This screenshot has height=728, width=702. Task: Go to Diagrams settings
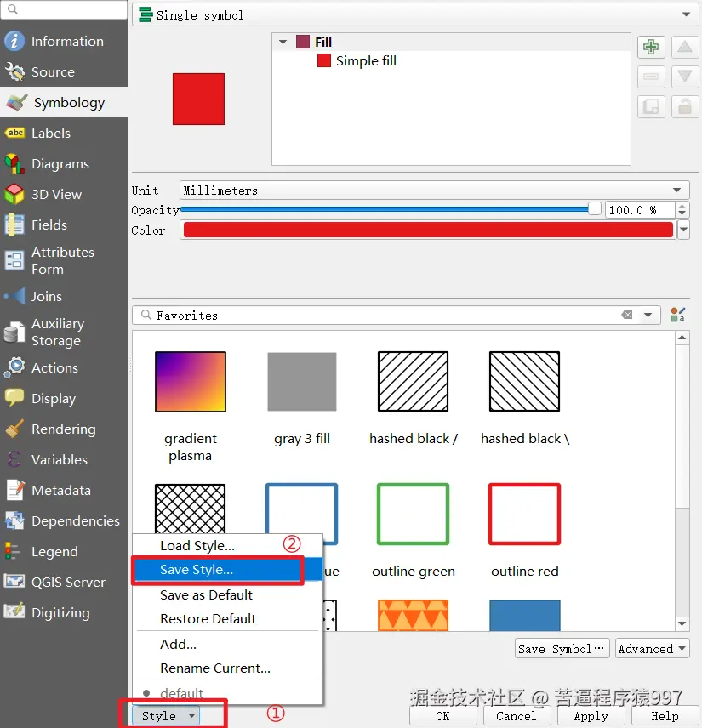[64, 164]
